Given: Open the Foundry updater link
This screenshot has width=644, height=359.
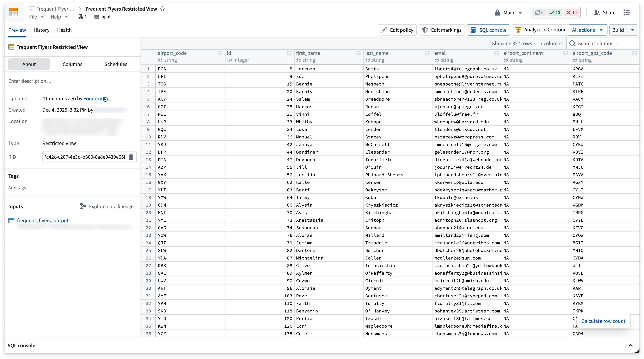Looking at the screenshot, I should click(x=93, y=98).
